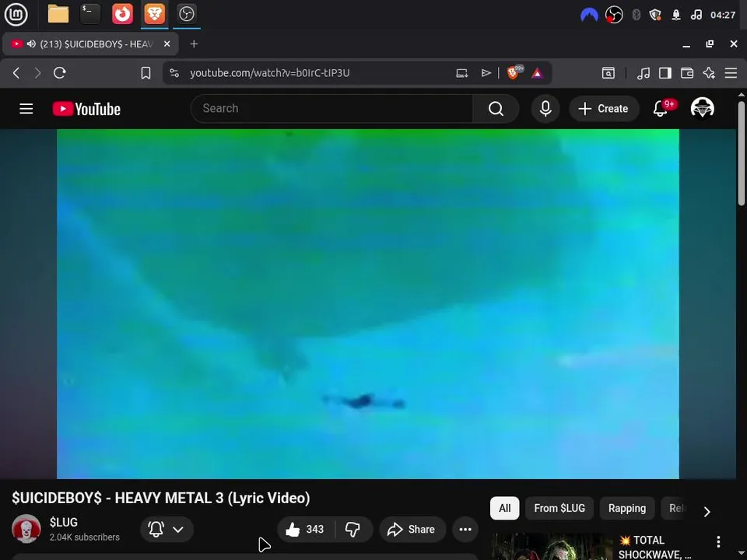747x560 pixels.
Task: Open Brave Rewards triangle icon
Action: [538, 73]
